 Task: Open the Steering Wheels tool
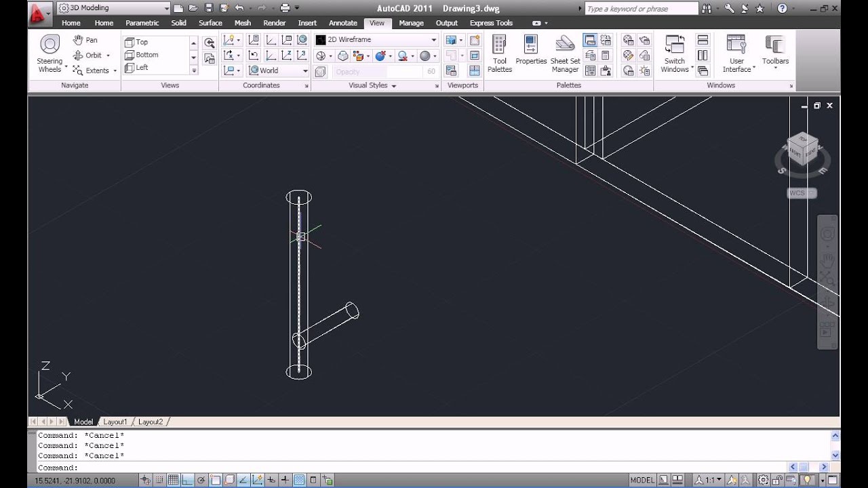pos(50,54)
